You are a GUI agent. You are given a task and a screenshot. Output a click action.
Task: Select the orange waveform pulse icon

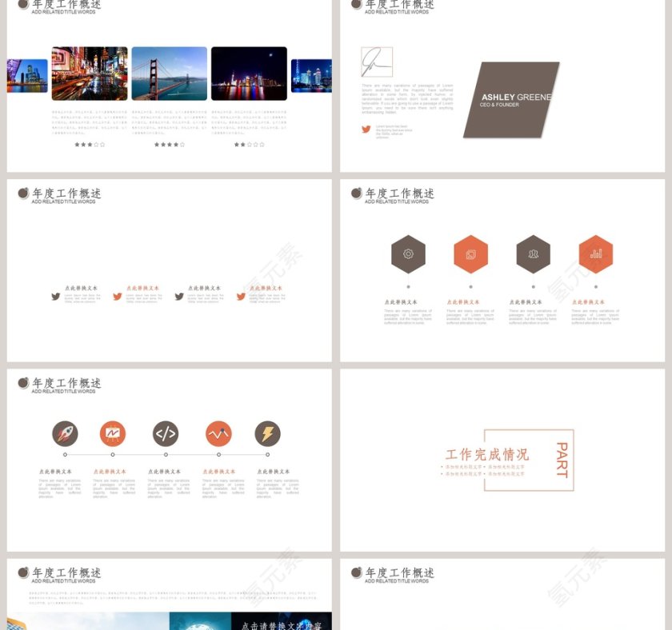coord(218,434)
